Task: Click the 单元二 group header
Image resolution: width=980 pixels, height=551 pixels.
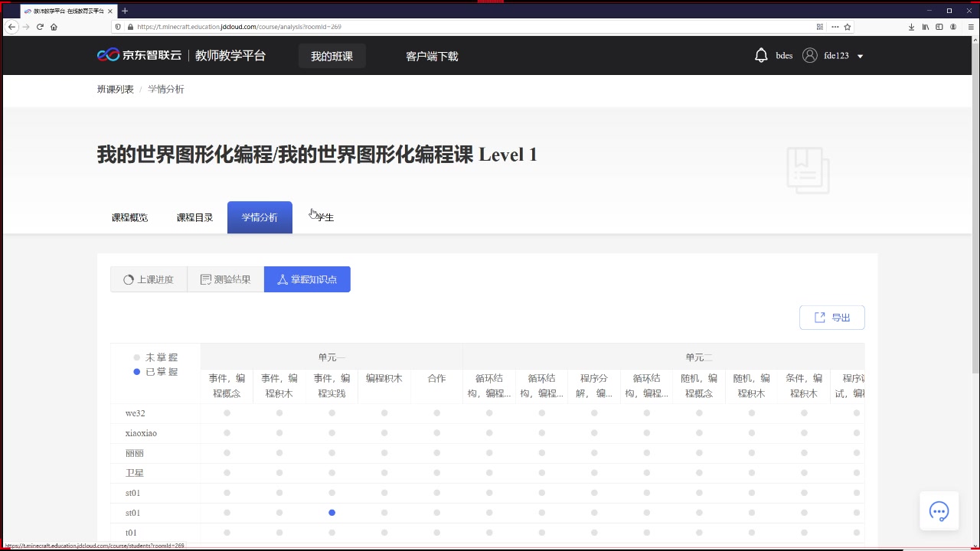Action: click(x=699, y=357)
